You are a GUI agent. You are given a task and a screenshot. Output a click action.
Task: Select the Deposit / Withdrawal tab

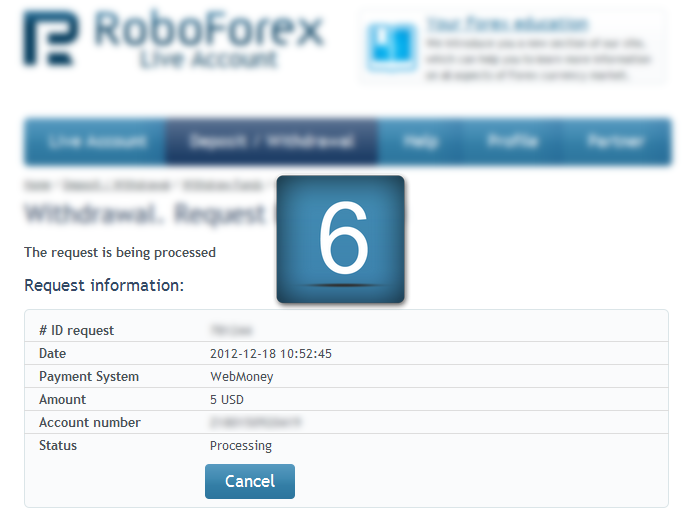[272, 142]
